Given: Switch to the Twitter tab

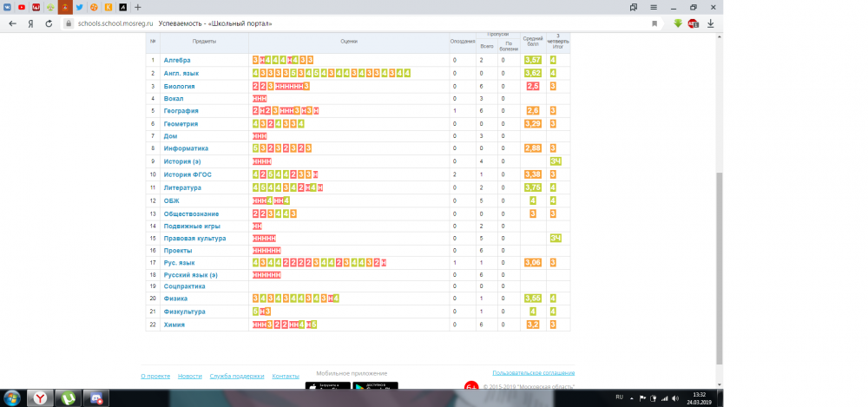Looking at the screenshot, I should (79, 7).
